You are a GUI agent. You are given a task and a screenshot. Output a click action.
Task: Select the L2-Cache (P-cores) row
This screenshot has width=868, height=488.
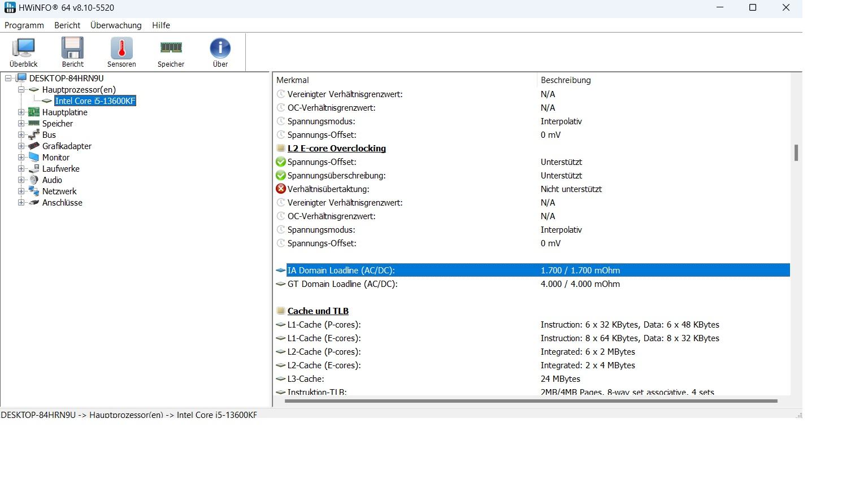pos(532,351)
